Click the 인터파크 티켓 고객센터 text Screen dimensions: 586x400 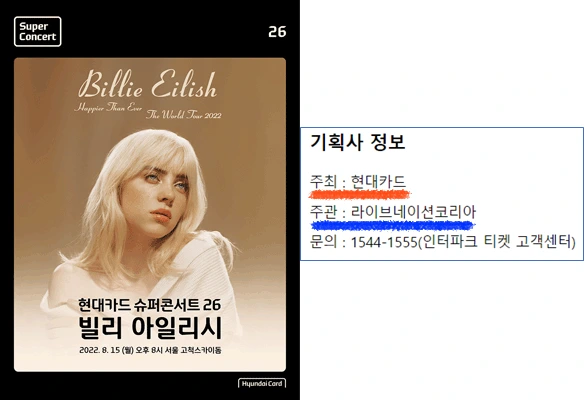(x=498, y=242)
